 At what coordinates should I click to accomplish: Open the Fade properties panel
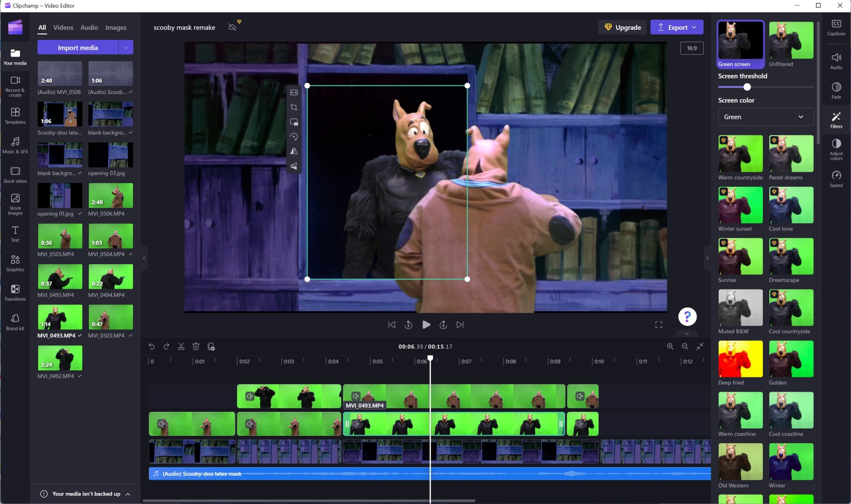click(x=836, y=91)
